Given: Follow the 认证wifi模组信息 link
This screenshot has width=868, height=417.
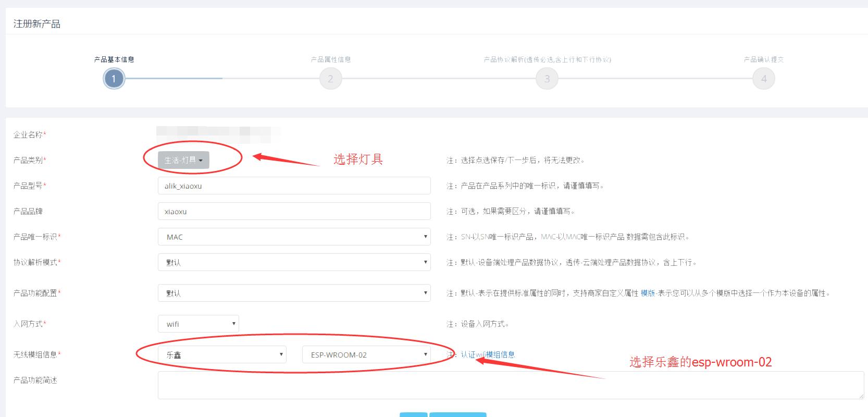Looking at the screenshot, I should click(x=488, y=354).
